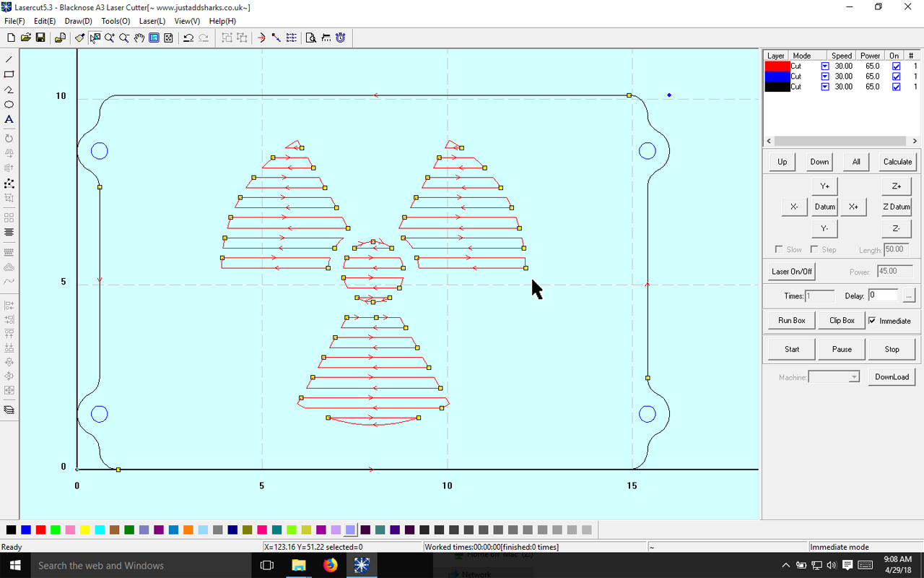Open the speed dropdown for the black layer
The width and height of the screenshot is (924, 578).
pyautogui.click(x=825, y=86)
